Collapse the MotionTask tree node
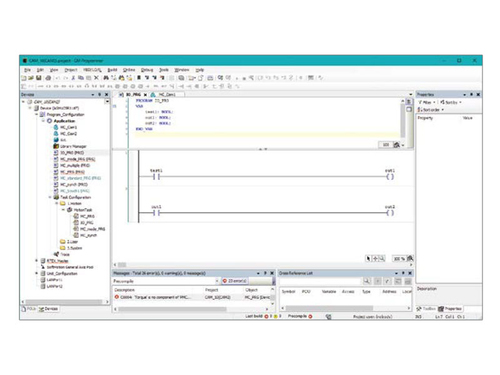The width and height of the screenshot is (500, 375). (x=63, y=210)
